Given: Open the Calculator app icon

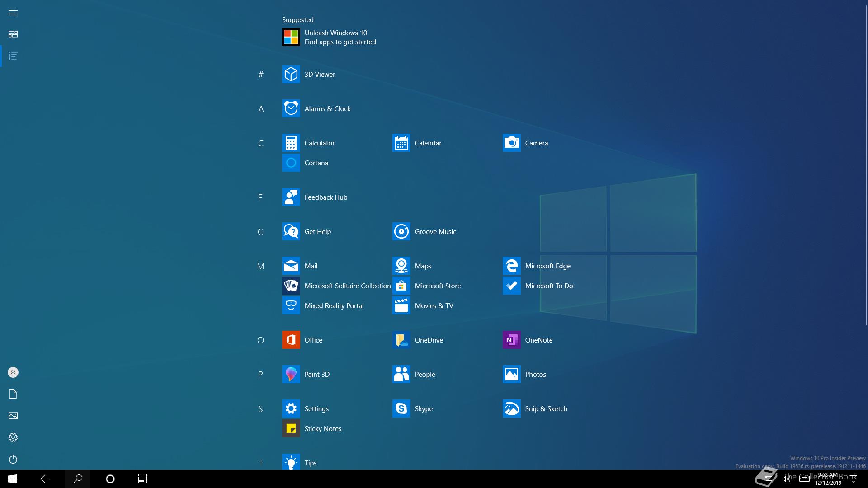Looking at the screenshot, I should [291, 143].
